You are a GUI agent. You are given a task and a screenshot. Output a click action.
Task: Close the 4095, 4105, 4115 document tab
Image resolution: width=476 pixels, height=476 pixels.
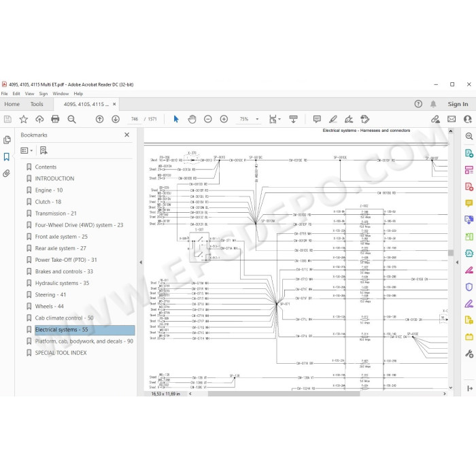114,104
